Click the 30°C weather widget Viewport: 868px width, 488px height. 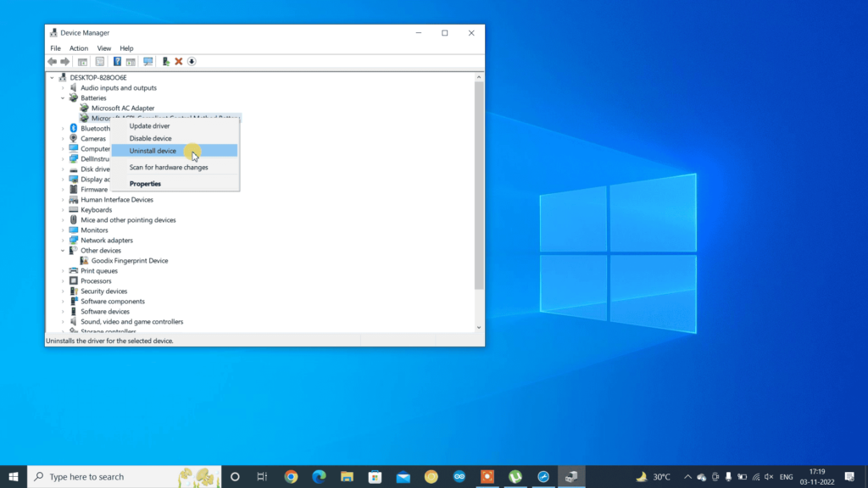pyautogui.click(x=654, y=476)
